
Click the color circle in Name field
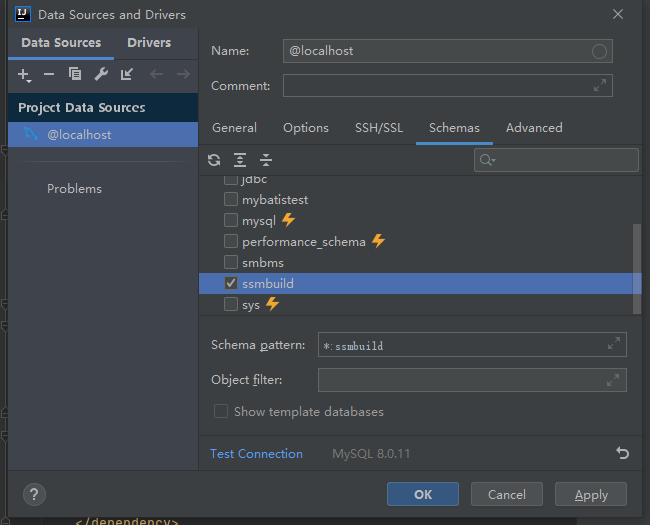click(599, 51)
